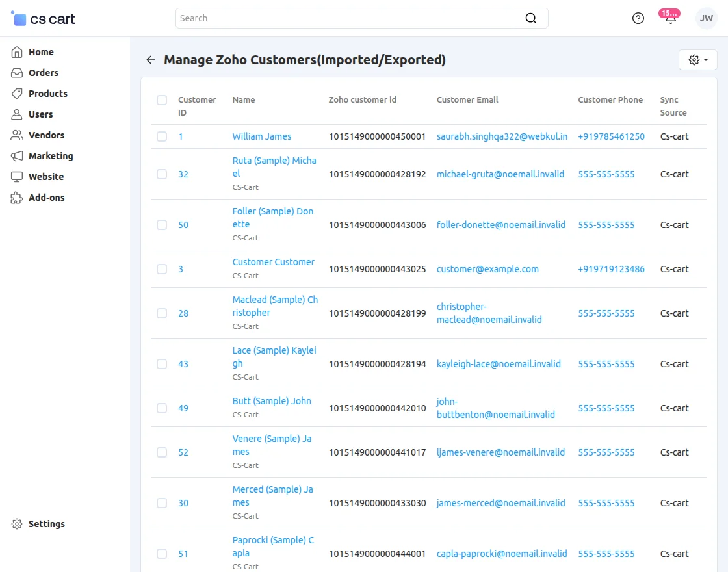Click phone +919719123486
This screenshot has width=728, height=572.
(x=611, y=269)
